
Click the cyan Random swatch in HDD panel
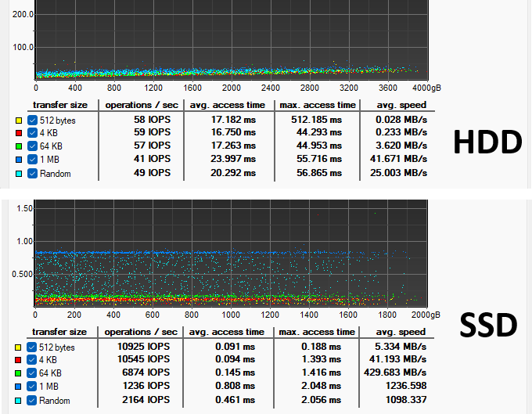coord(19,174)
